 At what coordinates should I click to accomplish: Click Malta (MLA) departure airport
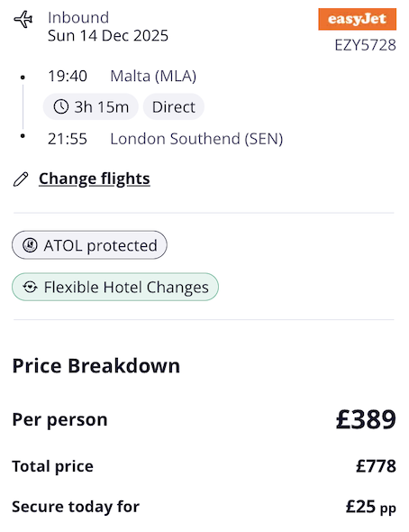[x=153, y=76]
